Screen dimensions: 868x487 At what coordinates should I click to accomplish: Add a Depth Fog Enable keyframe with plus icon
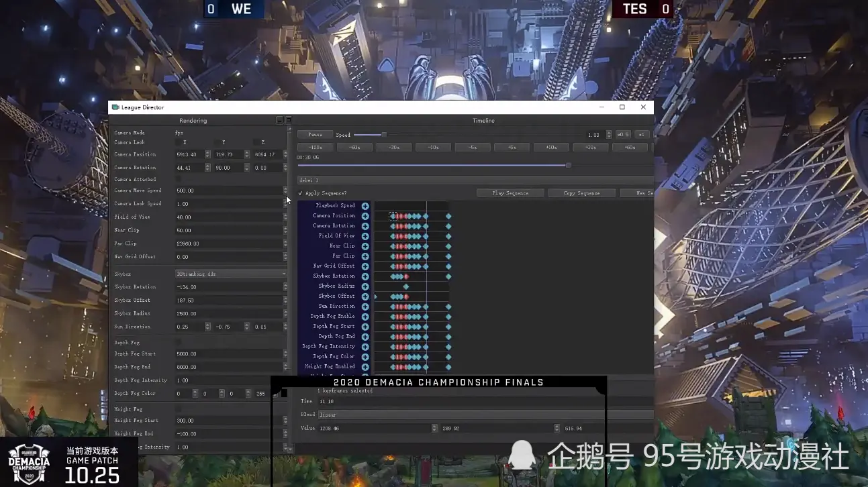(x=365, y=317)
